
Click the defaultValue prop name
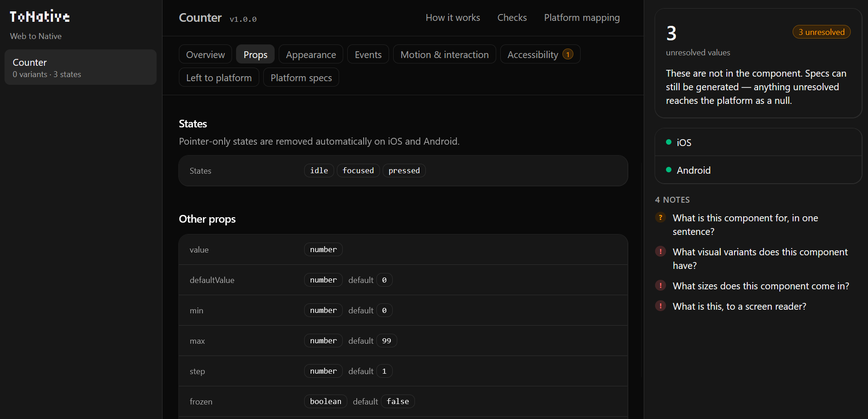pyautogui.click(x=212, y=280)
